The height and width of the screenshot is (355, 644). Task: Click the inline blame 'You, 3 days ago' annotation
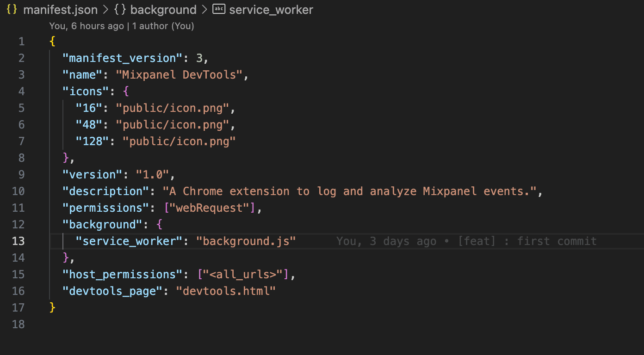[466, 241]
